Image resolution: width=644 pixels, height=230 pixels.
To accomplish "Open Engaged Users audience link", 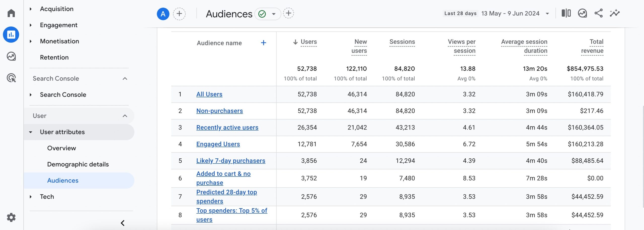I will 218,144.
